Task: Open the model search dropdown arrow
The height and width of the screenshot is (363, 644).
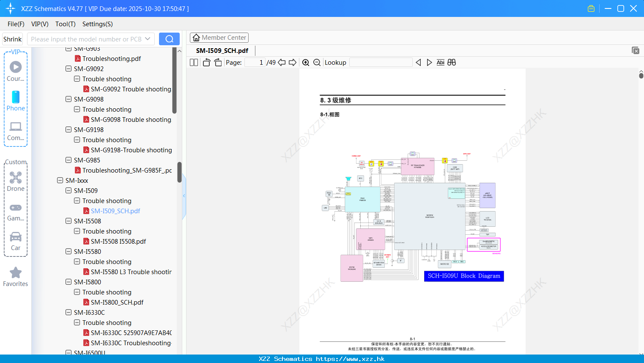Action: [x=148, y=39]
